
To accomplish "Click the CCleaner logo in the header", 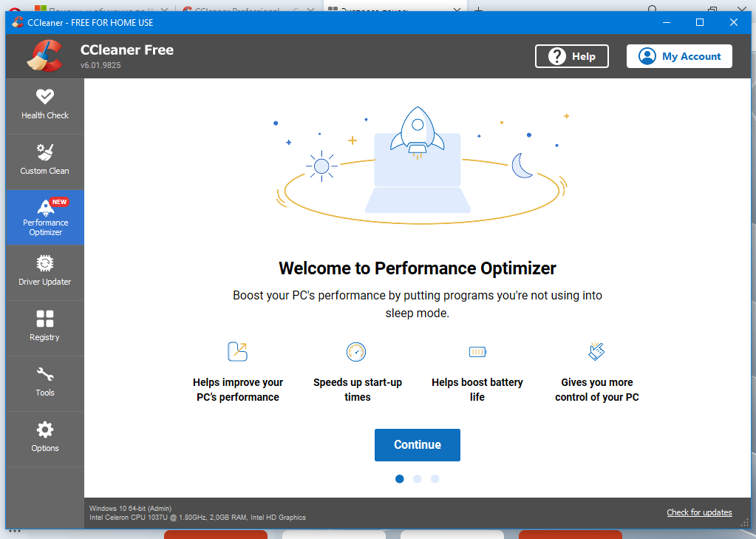I will 45,56.
